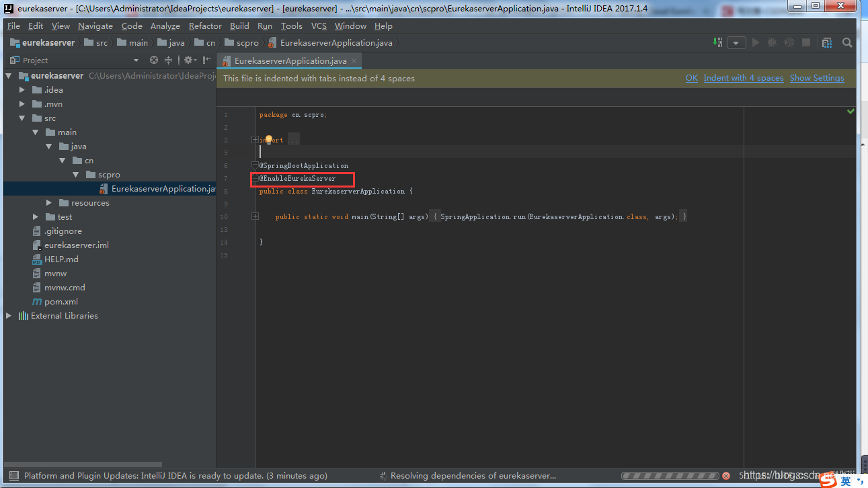Click the Project panel horizontal scrollbar

83,464
